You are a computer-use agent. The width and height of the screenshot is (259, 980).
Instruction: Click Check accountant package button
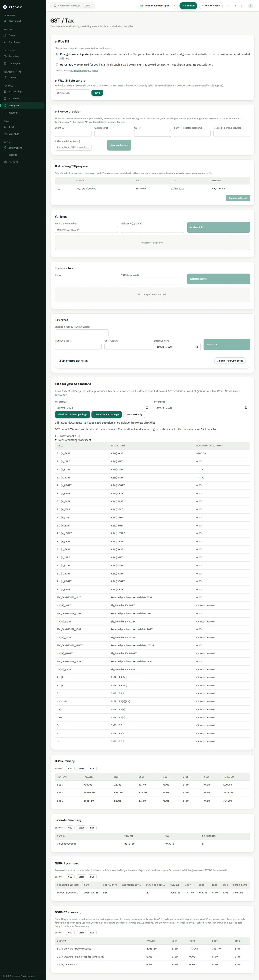pos(72,414)
